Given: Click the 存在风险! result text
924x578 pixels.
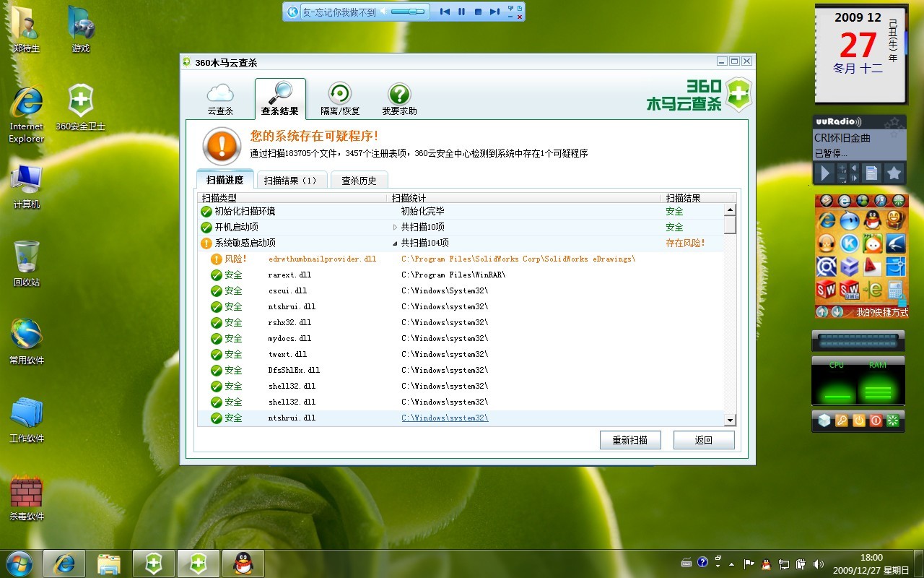Looking at the screenshot, I should [685, 243].
